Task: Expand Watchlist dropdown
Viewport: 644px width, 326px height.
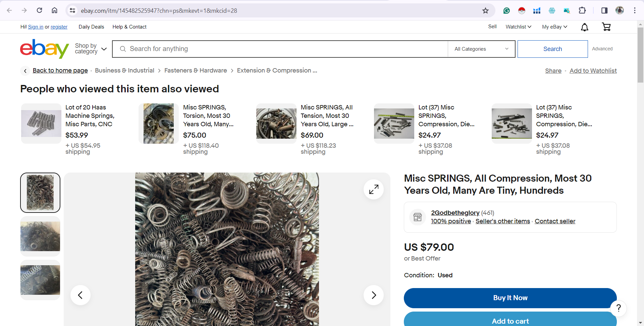Action: coord(519,27)
